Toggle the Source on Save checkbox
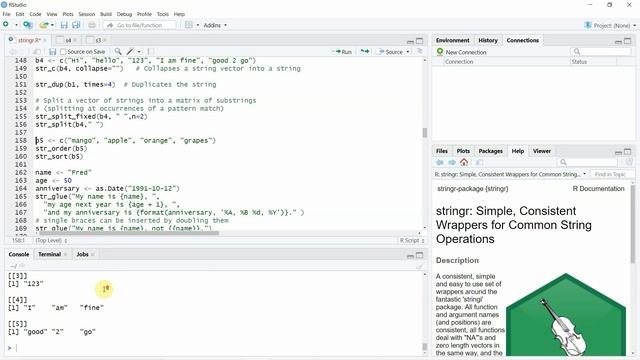640x360 pixels. pyautogui.click(x=63, y=52)
